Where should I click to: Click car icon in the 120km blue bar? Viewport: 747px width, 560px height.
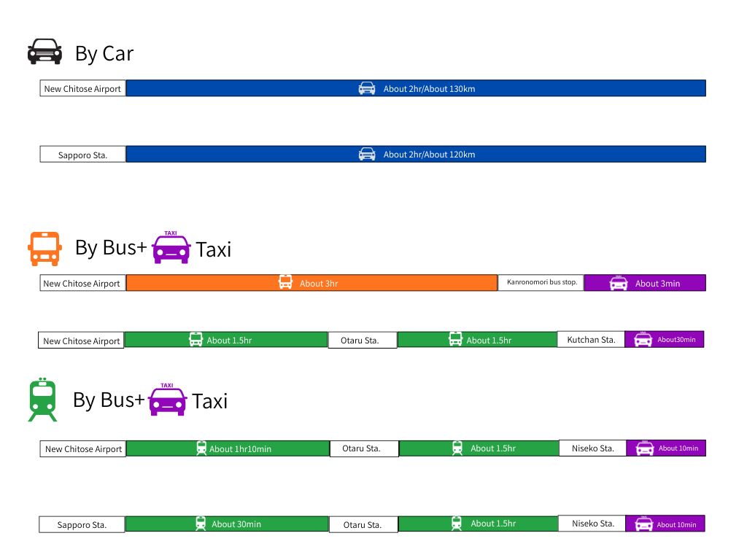367,154
